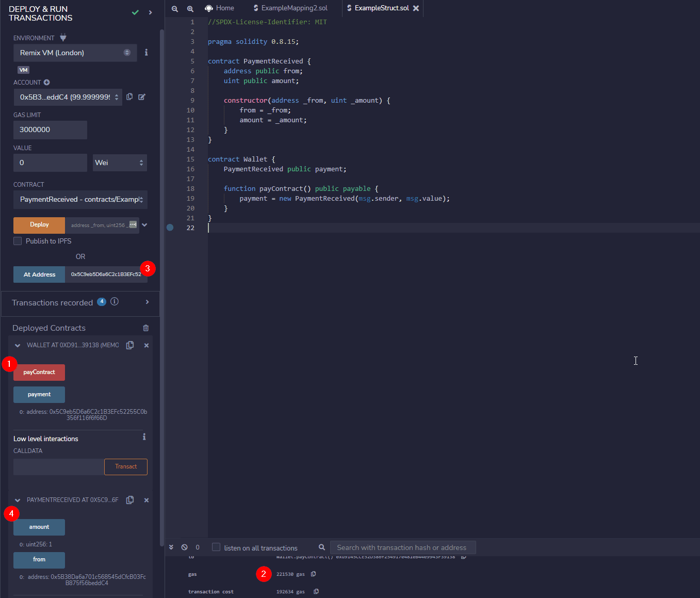Click the clear console icon

pos(185,547)
